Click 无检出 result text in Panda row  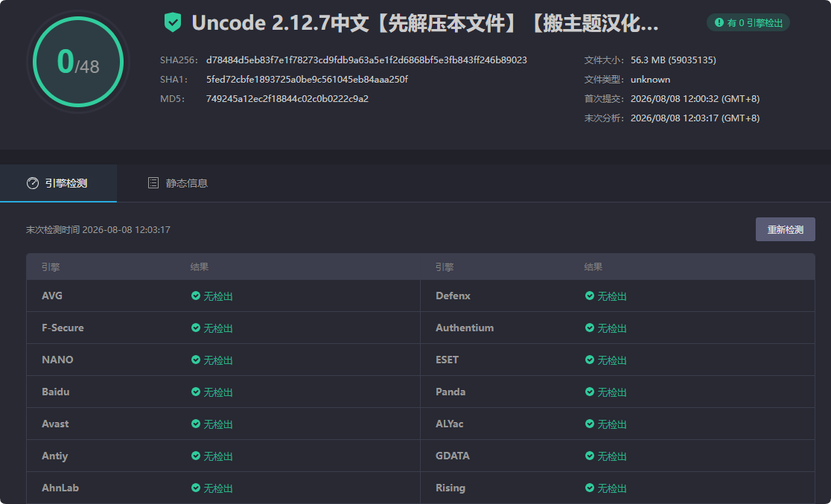coord(612,392)
